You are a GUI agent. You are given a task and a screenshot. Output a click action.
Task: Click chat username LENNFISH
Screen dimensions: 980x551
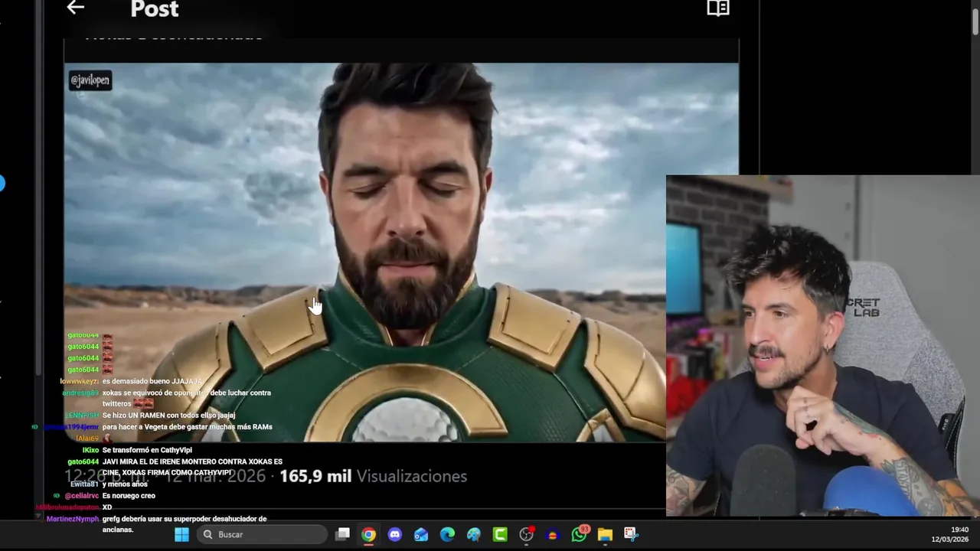click(x=82, y=416)
